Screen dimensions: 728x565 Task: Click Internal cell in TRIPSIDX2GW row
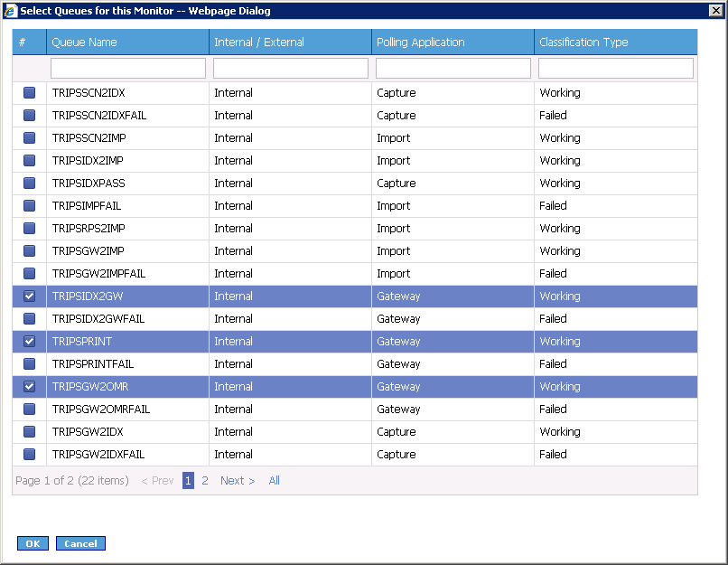290,297
